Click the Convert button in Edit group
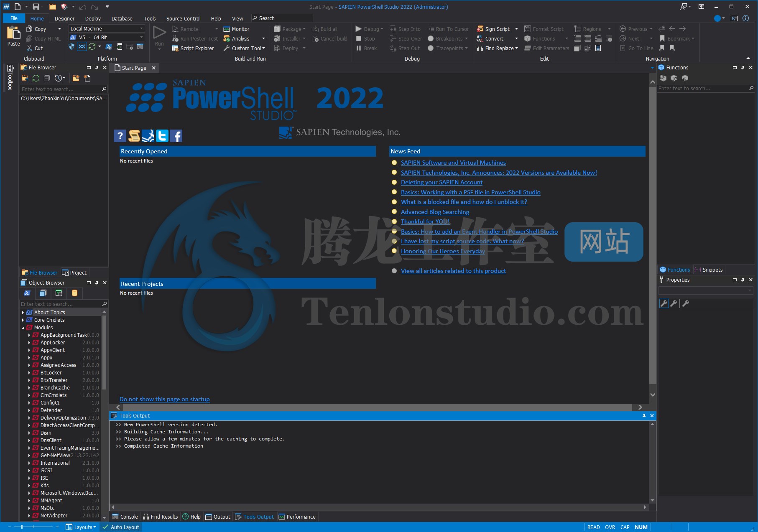Image resolution: width=758 pixels, height=532 pixels. pos(490,38)
